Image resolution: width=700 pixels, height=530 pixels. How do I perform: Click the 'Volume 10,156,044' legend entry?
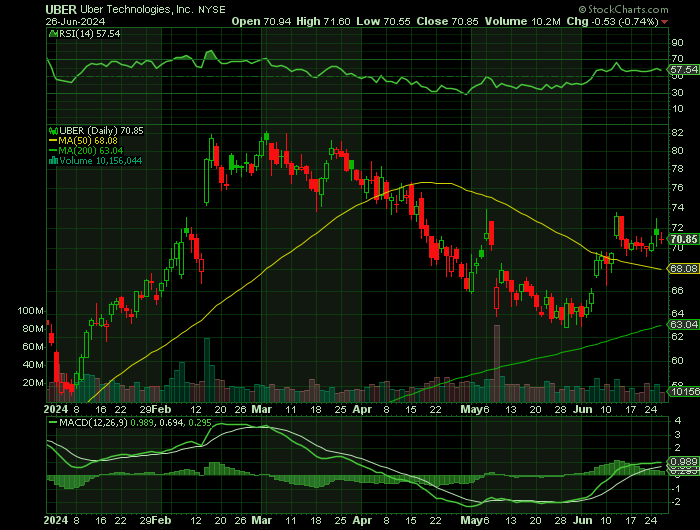click(100, 160)
